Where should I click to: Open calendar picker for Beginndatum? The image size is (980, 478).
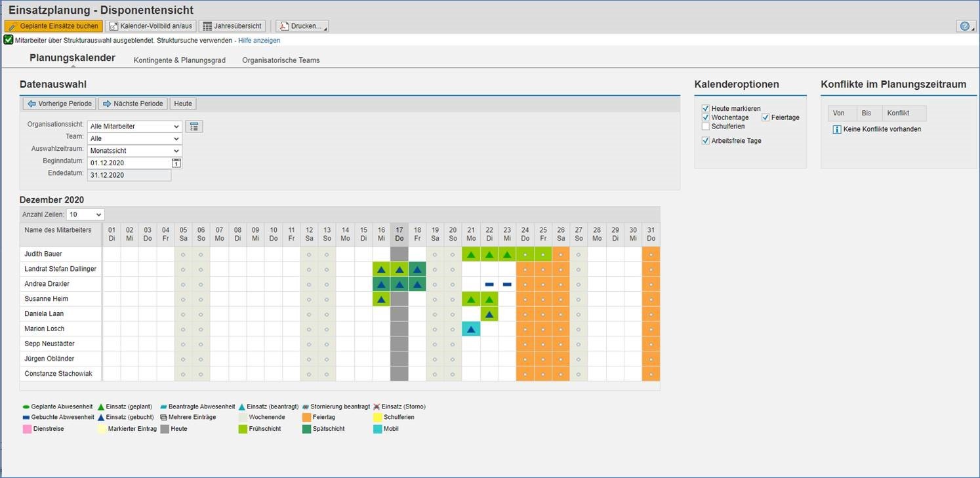tap(176, 163)
